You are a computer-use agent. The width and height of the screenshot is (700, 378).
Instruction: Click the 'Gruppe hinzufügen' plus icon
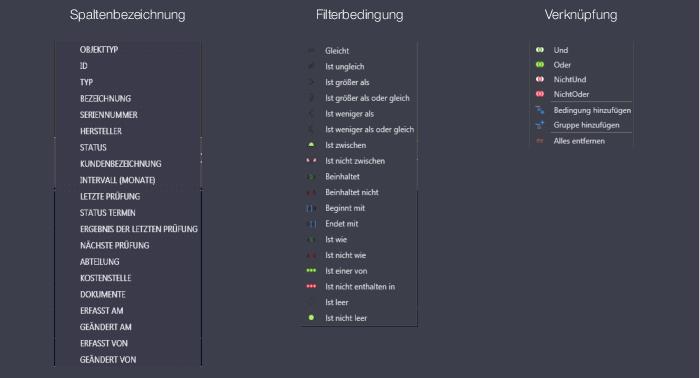point(540,125)
